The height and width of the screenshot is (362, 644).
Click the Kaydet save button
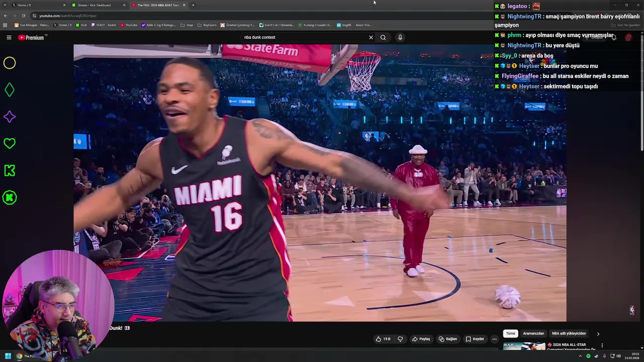(x=474, y=339)
